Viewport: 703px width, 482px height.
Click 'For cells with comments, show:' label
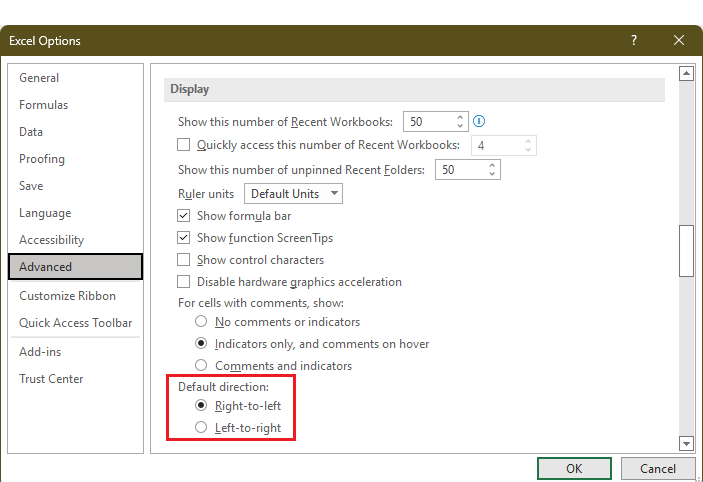pos(261,303)
